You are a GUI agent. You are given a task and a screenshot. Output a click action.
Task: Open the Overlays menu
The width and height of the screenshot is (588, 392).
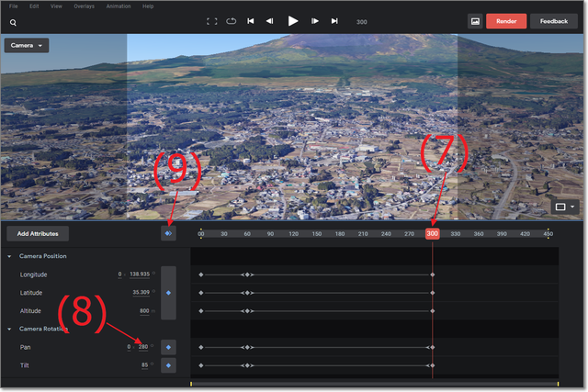[85, 6]
